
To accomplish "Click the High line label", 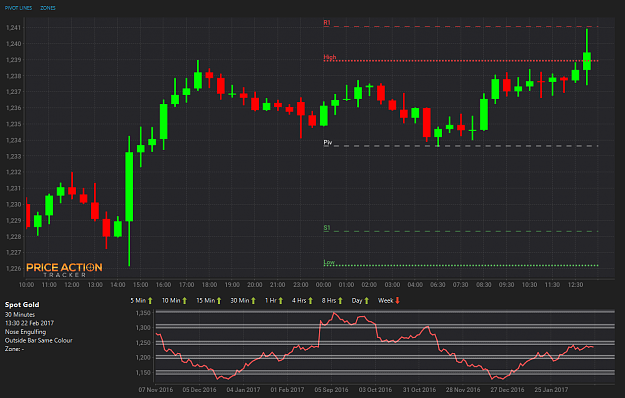I will tap(330, 57).
